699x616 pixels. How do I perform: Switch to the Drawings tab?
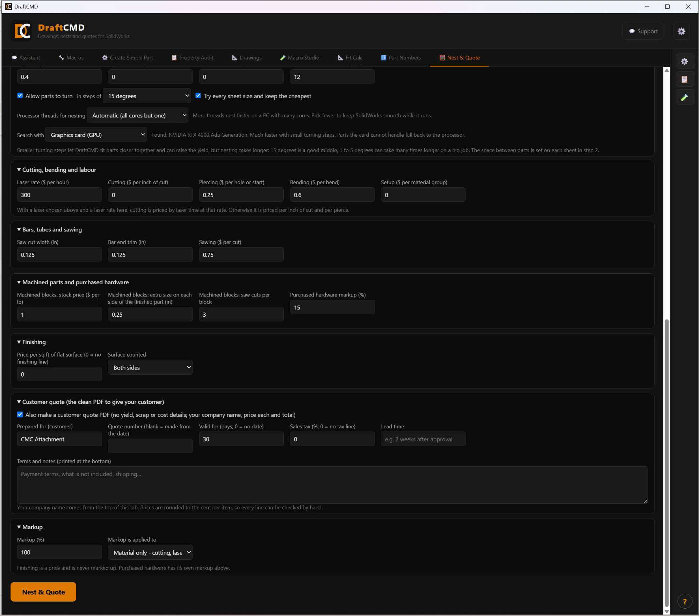point(247,58)
